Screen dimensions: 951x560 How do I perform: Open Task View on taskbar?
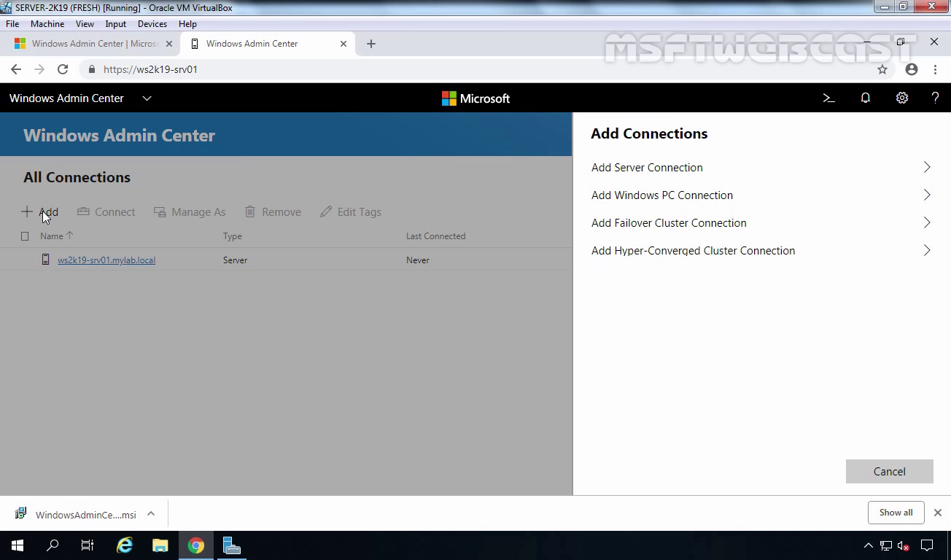(x=88, y=545)
